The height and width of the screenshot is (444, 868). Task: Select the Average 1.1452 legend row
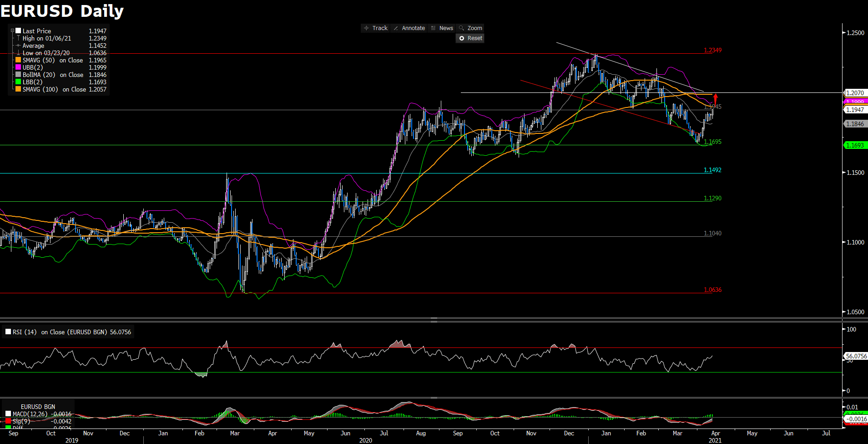61,46
